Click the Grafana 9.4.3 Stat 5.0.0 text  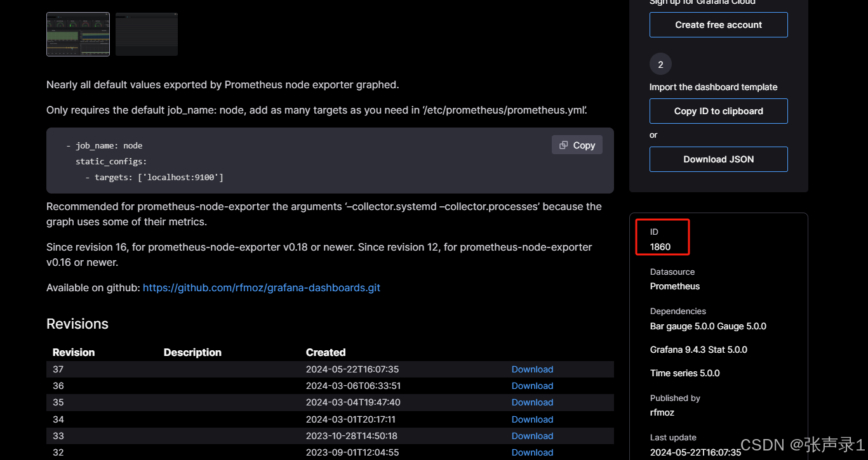point(698,350)
